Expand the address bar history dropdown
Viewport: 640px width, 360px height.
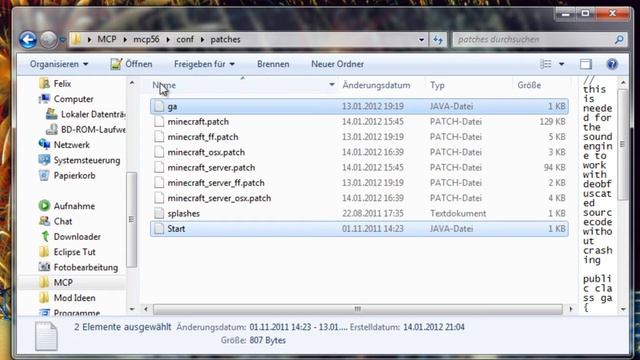pos(421,40)
